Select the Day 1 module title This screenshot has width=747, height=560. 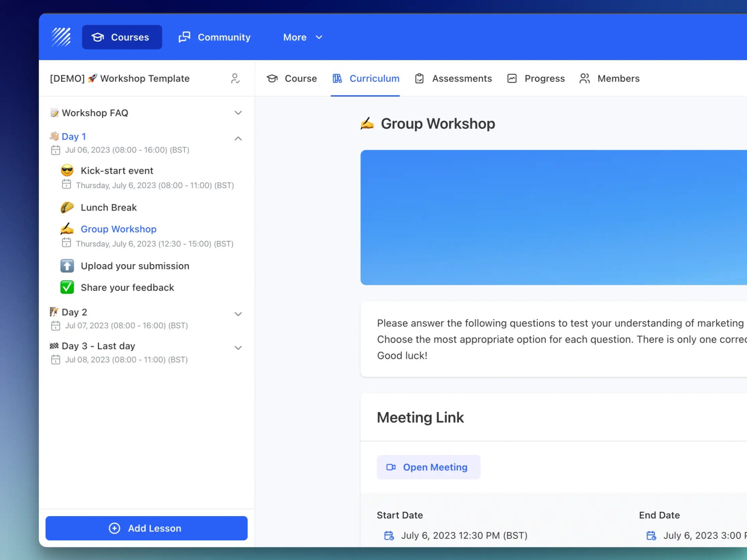tap(74, 137)
